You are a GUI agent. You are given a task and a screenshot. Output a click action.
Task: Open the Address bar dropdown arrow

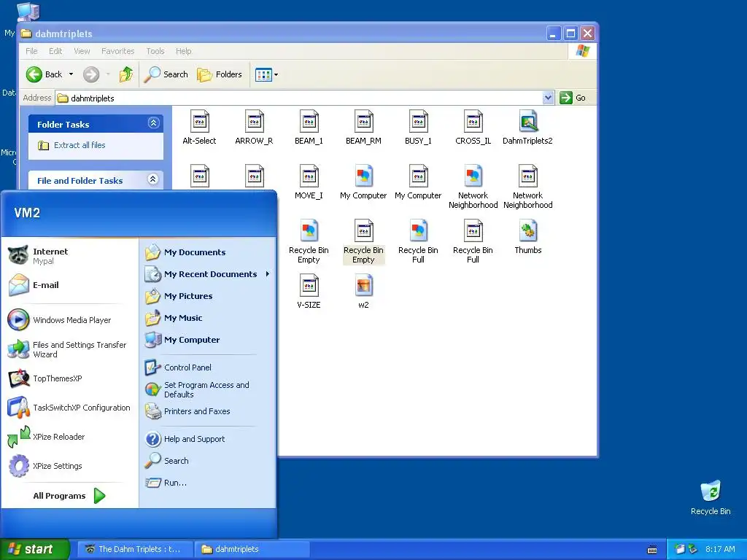(549, 98)
